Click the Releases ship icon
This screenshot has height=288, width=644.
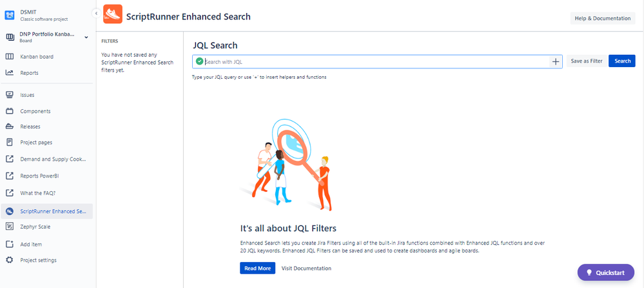click(x=10, y=127)
